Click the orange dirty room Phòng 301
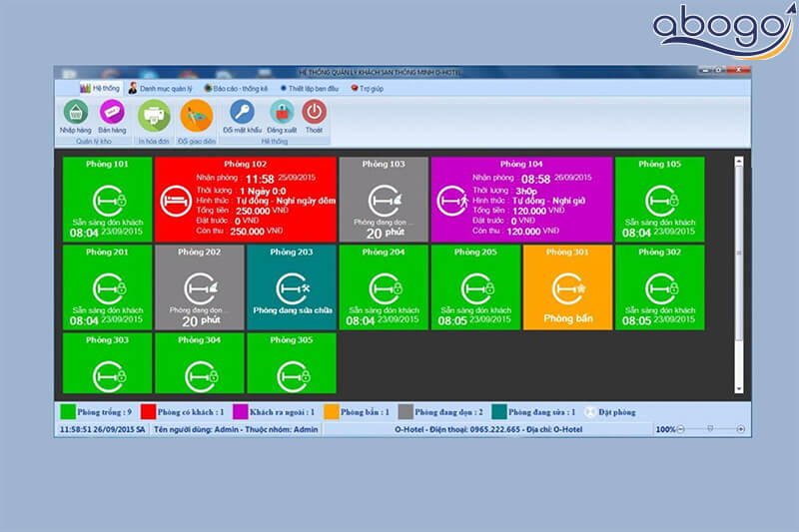Image resolution: width=799 pixels, height=532 pixels. [567, 287]
